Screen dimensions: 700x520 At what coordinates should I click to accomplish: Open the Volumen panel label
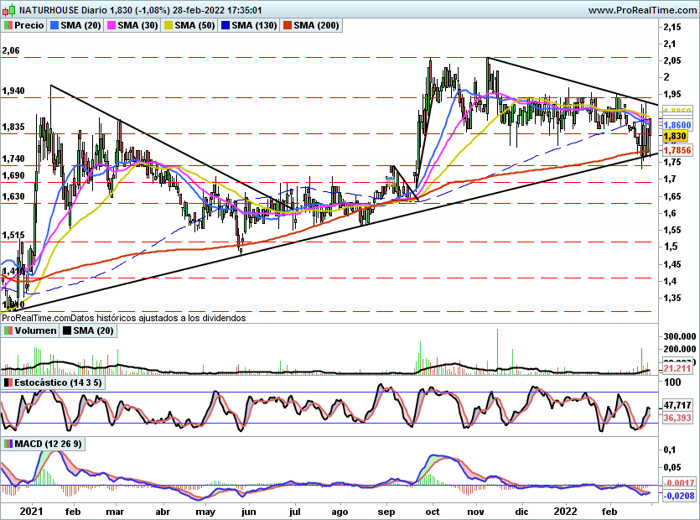(30, 331)
